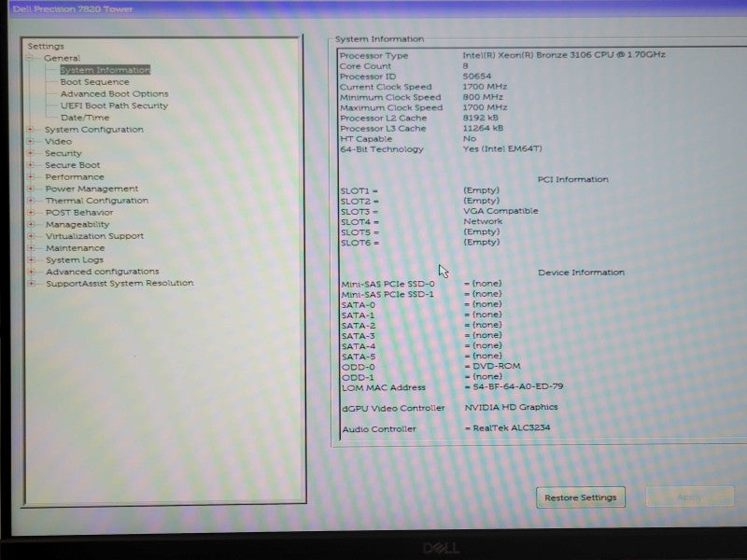Click the Dell Precision 7820 Tower title

click(73, 9)
